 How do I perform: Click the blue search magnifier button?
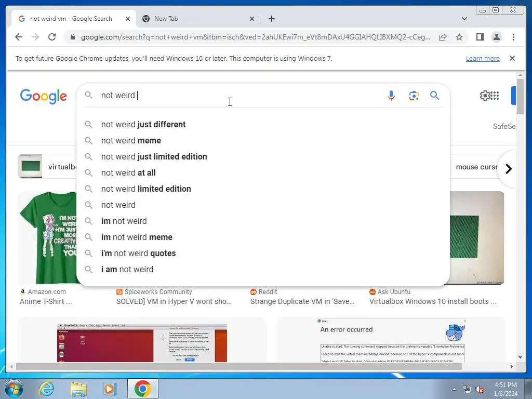pyautogui.click(x=435, y=96)
